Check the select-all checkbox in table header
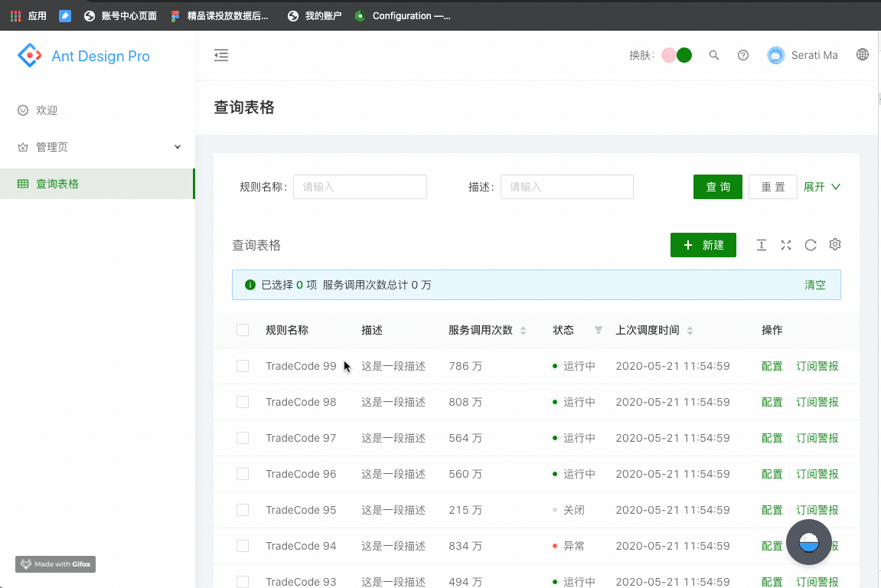Screen dimensions: 881x588 (243, 329)
